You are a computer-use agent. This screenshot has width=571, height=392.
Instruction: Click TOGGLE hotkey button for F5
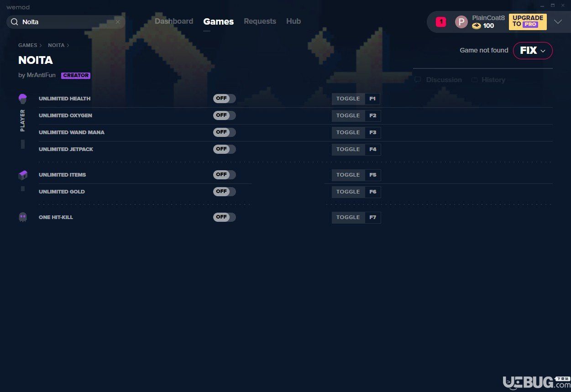348,175
